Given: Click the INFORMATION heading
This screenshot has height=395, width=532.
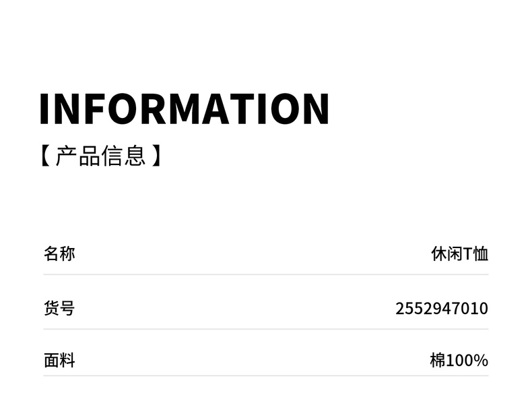Looking at the screenshot, I should point(184,109).
